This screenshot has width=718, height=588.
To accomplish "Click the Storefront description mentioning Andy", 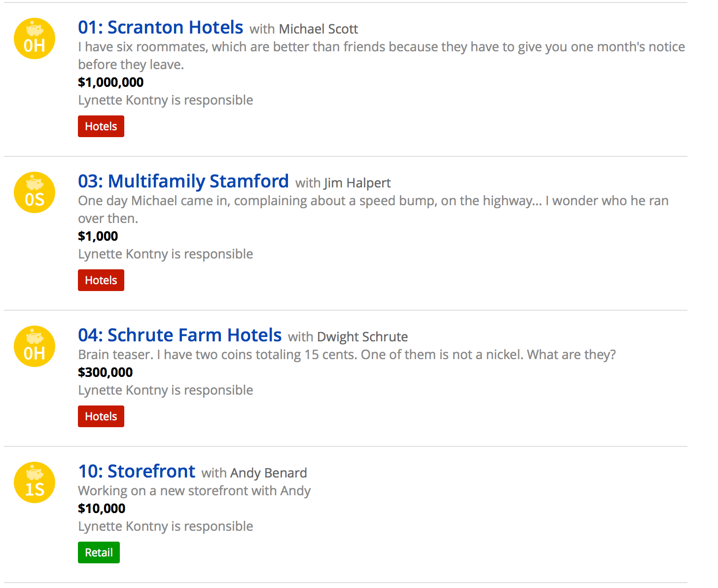I will pos(194,491).
